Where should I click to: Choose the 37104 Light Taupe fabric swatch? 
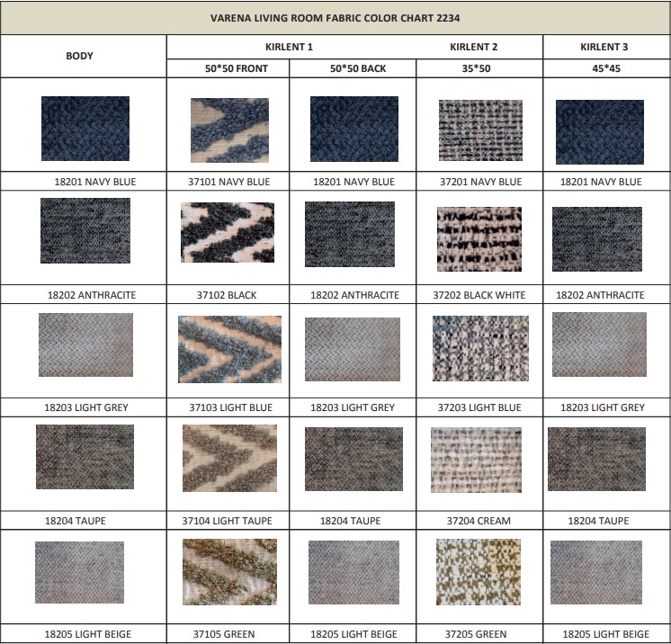click(x=228, y=458)
